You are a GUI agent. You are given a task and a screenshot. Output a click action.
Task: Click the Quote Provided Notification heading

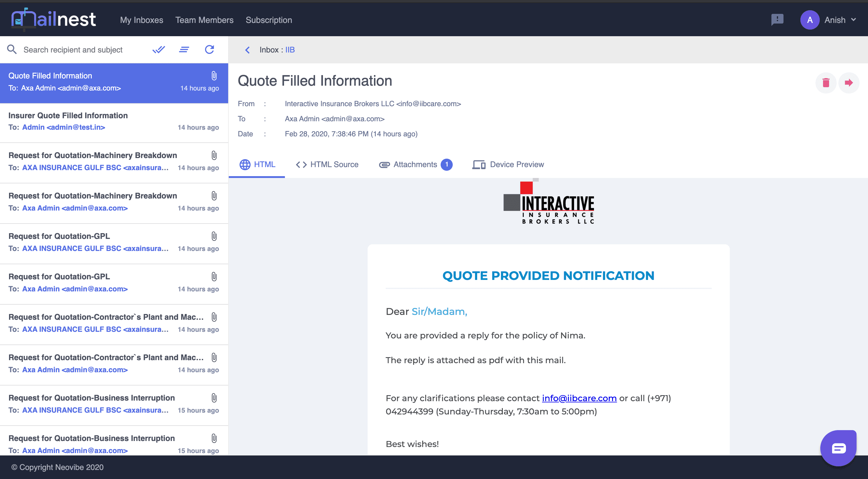click(x=548, y=276)
